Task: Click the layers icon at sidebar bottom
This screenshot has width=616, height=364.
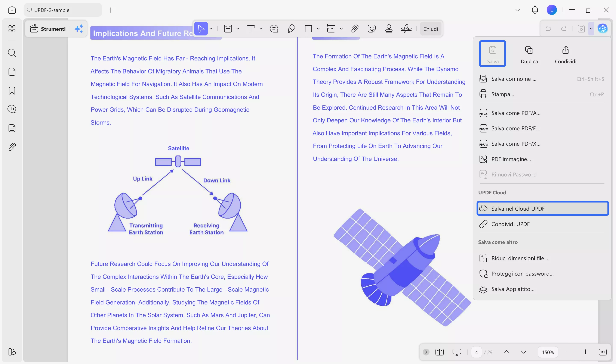Action: tap(12, 352)
